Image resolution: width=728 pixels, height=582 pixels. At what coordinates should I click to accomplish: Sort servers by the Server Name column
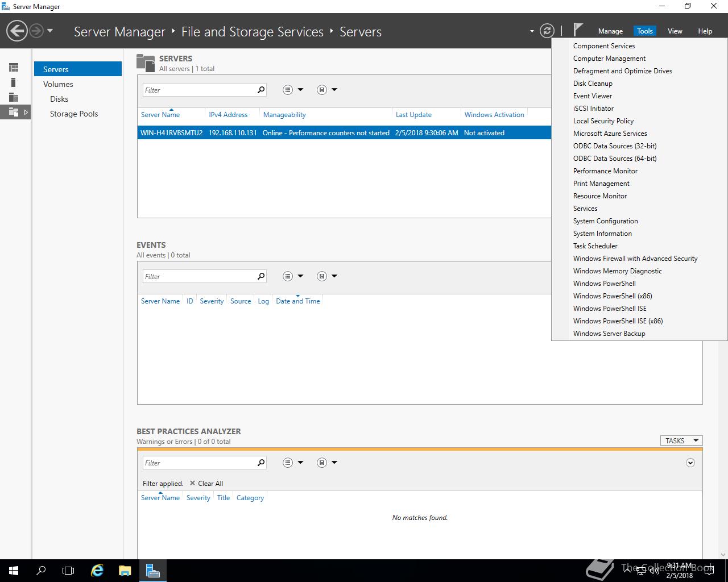[x=160, y=115]
